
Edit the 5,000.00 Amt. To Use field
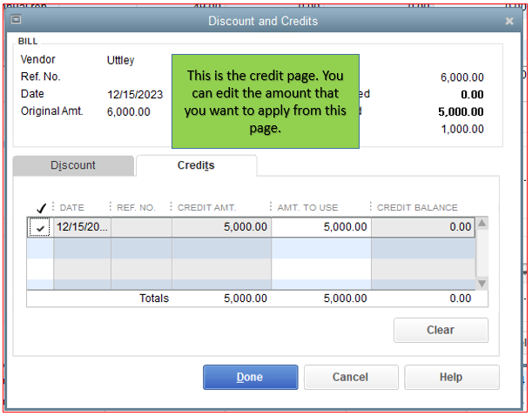tap(321, 227)
